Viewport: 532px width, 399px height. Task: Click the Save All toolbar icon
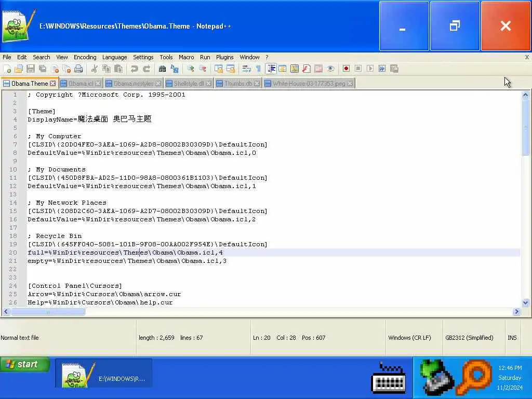(x=43, y=69)
